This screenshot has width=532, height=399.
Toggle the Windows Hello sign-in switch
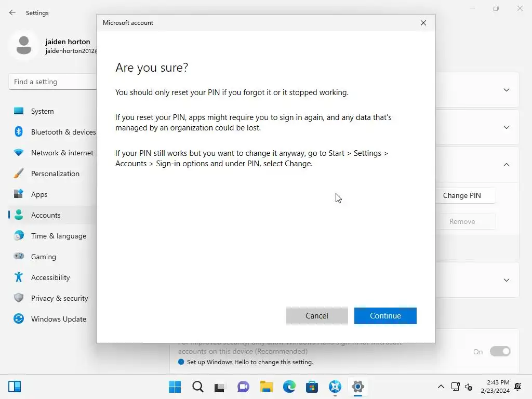[x=500, y=352]
